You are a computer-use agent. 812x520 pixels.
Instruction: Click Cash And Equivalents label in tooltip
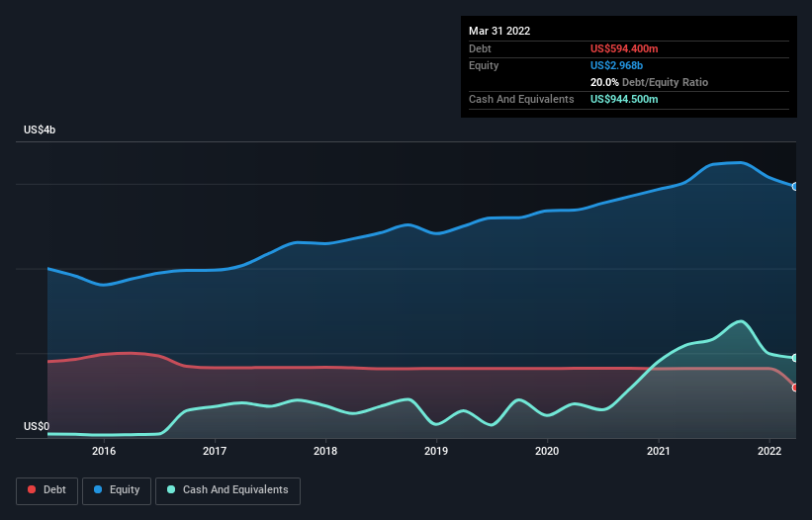pos(521,99)
